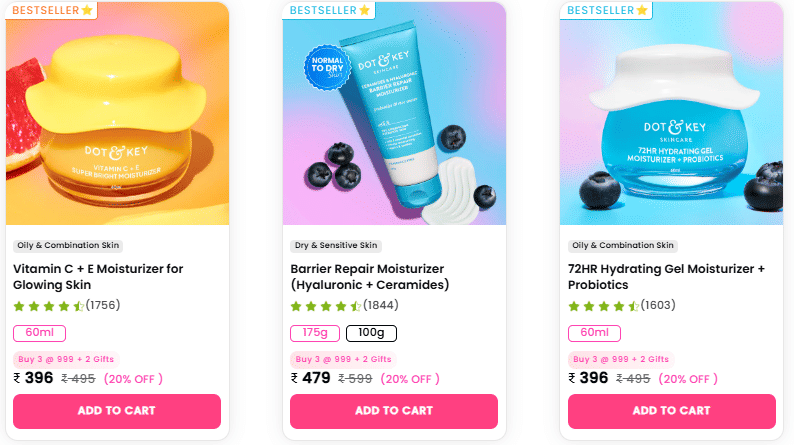This screenshot has height=445, width=794.
Task: Click star rating of 72HR Hydrating Gel Moisturizer
Action: click(603, 306)
